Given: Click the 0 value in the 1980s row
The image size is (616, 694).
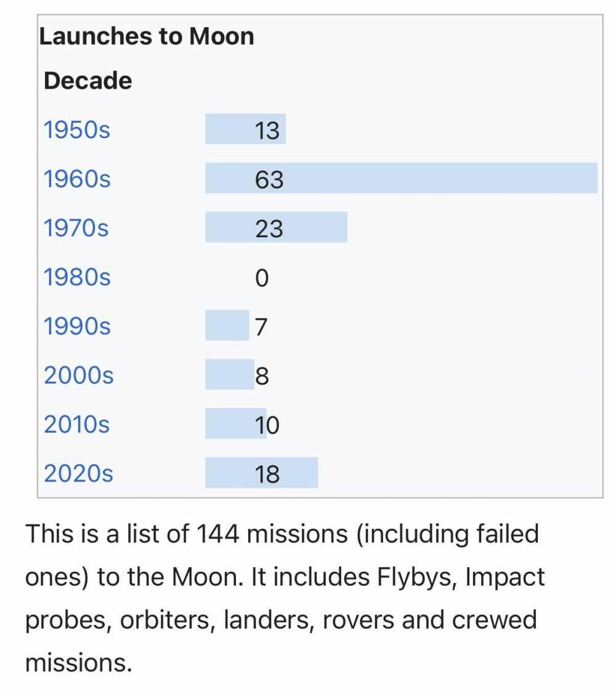Looking at the screenshot, I should tap(261, 278).
